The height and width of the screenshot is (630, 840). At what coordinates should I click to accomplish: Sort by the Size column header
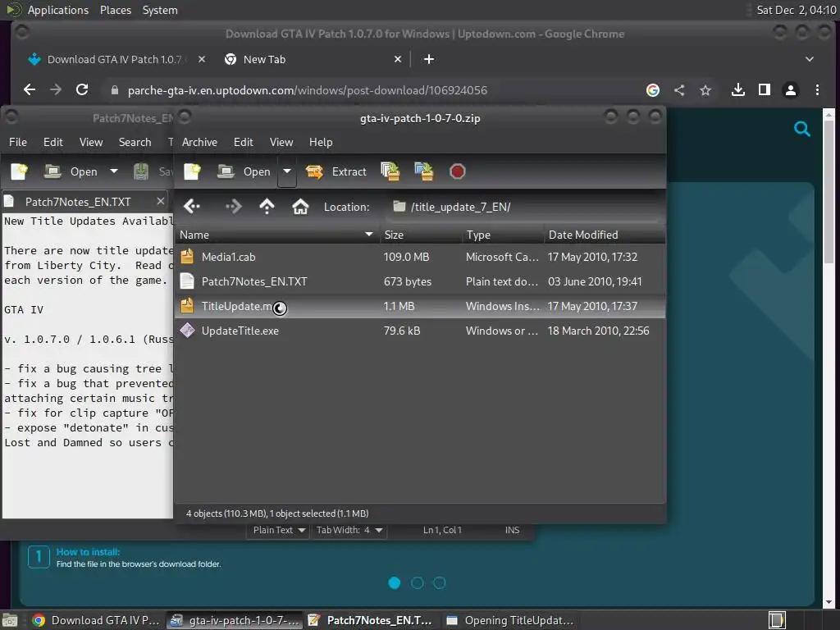tap(421, 235)
